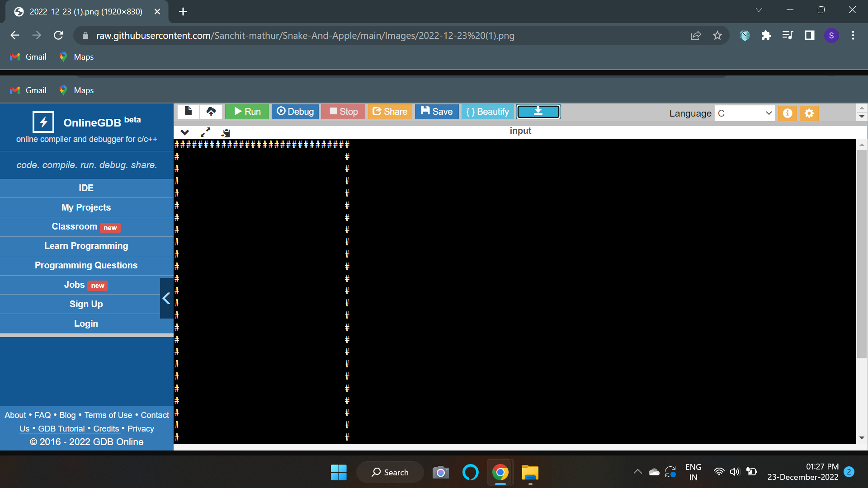Create a new file in the editor
Screen dimensions: 868x488
[x=189, y=111]
